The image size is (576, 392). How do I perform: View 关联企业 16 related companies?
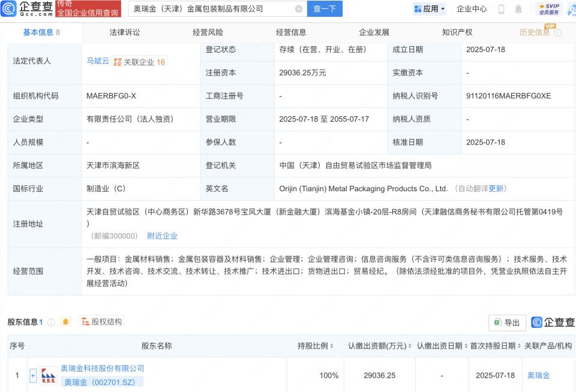[x=140, y=62]
